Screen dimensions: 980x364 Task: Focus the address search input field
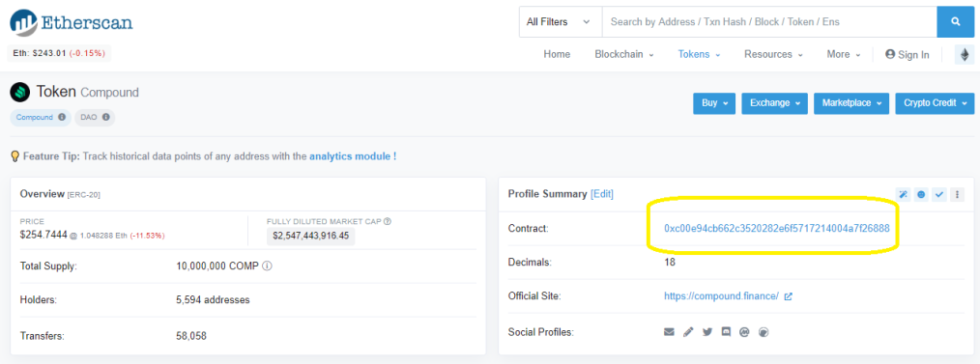click(x=769, y=22)
